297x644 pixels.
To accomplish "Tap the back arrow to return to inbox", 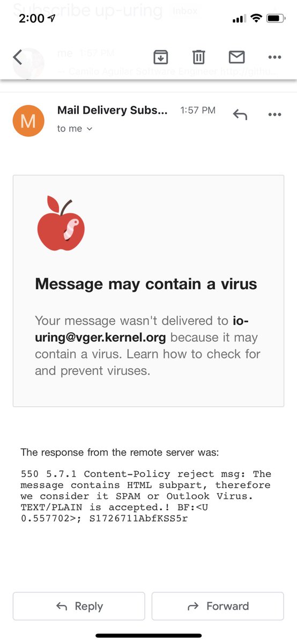I will click(x=18, y=57).
